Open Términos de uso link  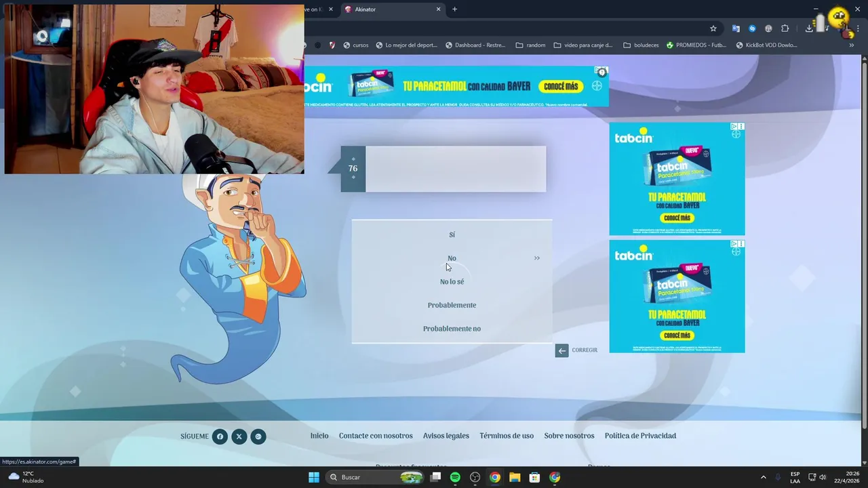[x=507, y=436]
